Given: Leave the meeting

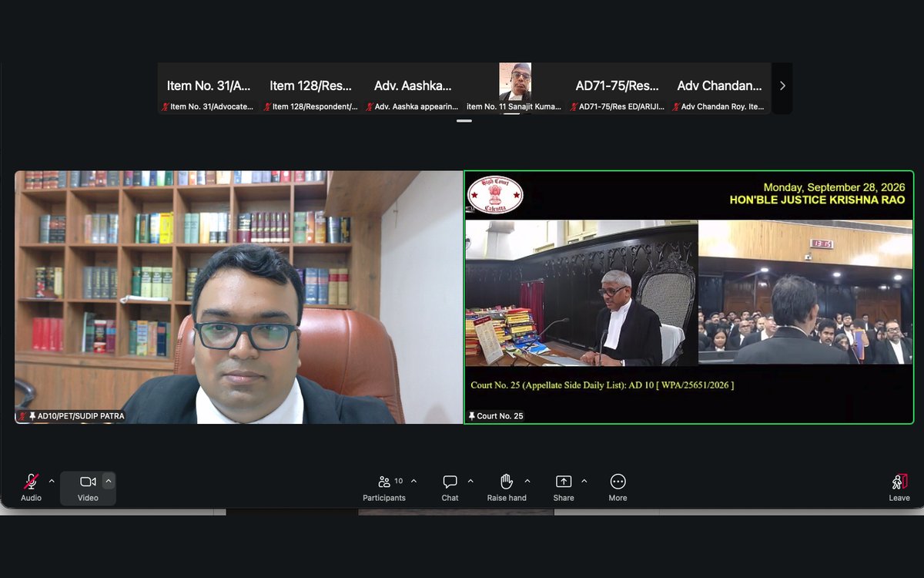Looking at the screenshot, I should tap(899, 488).
